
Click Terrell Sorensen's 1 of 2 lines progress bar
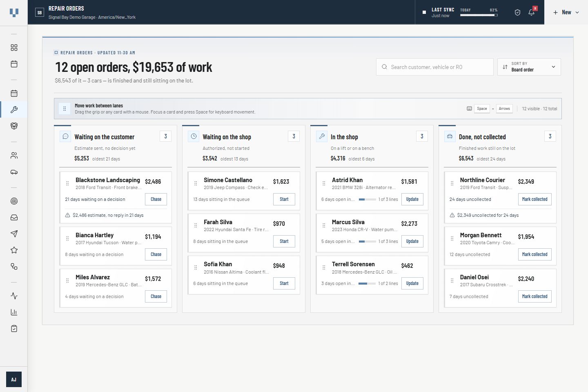[x=367, y=284]
